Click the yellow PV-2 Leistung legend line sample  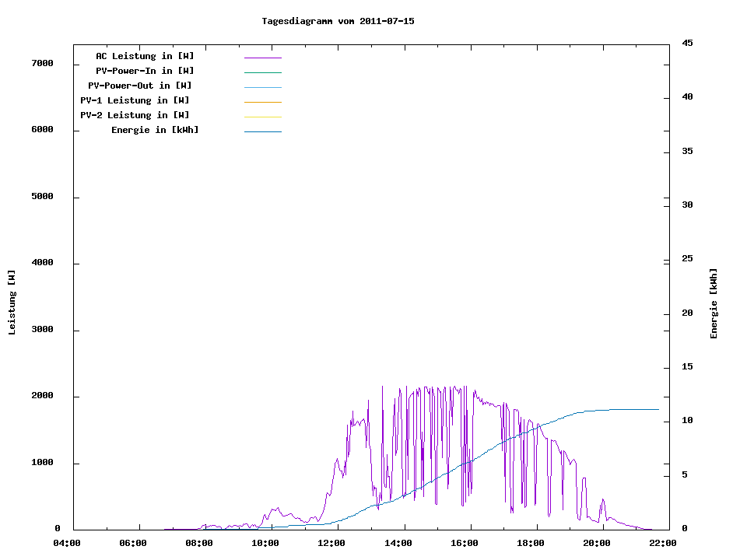[x=262, y=117]
